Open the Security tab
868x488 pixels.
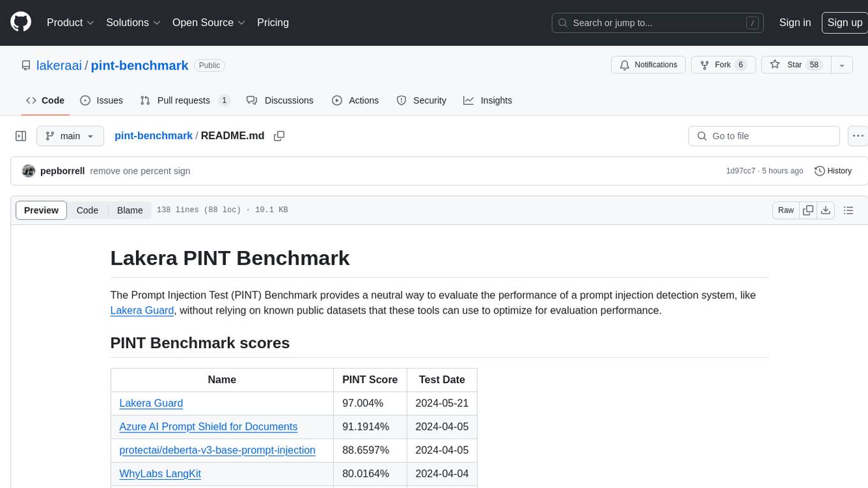point(421,100)
